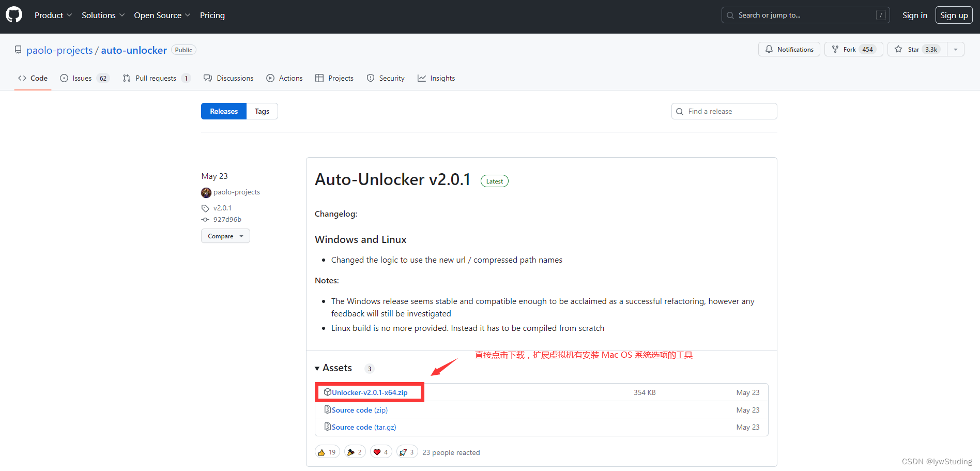Click the play icon of Actions tab
The height and width of the screenshot is (471, 980).
270,78
